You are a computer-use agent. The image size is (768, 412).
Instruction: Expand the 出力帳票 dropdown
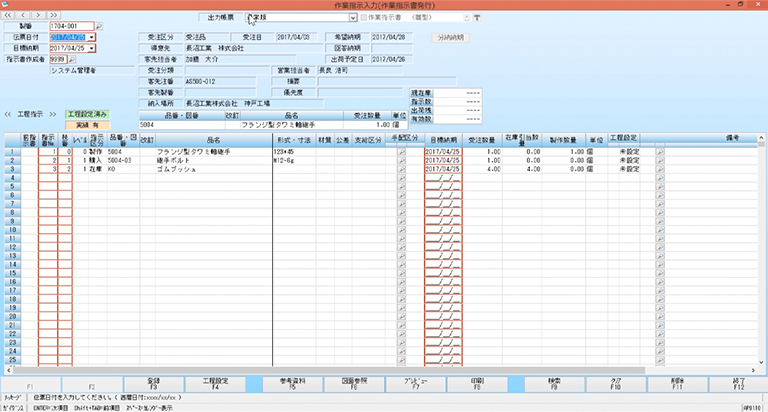coord(353,18)
